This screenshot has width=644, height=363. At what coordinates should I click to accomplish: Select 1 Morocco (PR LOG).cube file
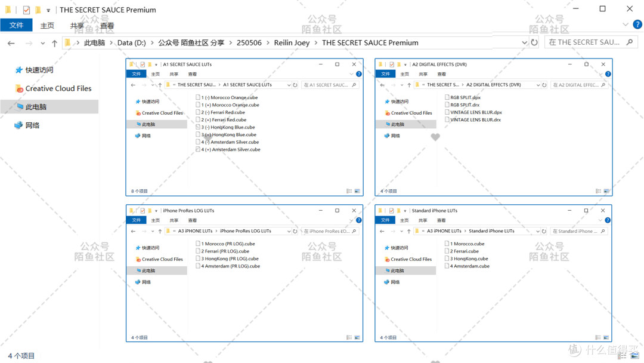coord(225,244)
